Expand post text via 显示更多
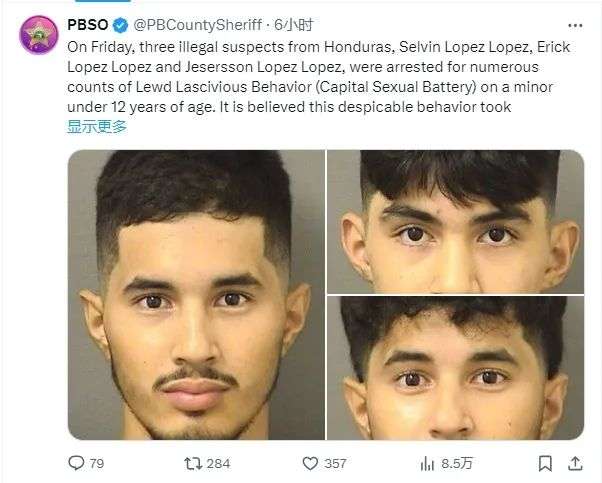This screenshot has width=602, height=483. point(97,126)
